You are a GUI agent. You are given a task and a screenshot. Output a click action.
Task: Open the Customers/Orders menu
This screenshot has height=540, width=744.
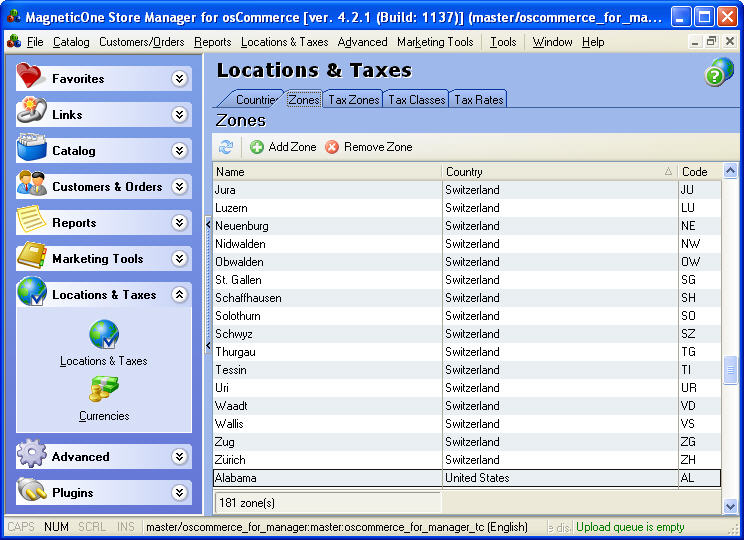tap(141, 42)
